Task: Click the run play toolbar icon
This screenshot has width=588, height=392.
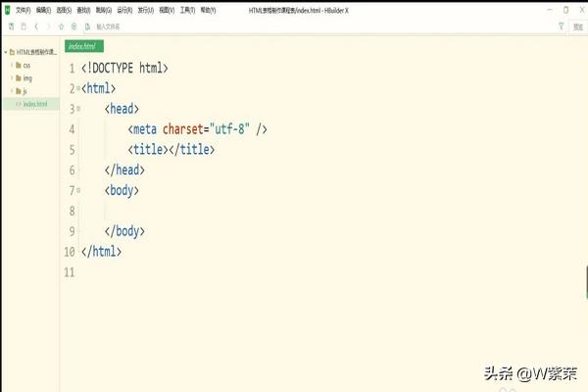Action: tap(74, 26)
